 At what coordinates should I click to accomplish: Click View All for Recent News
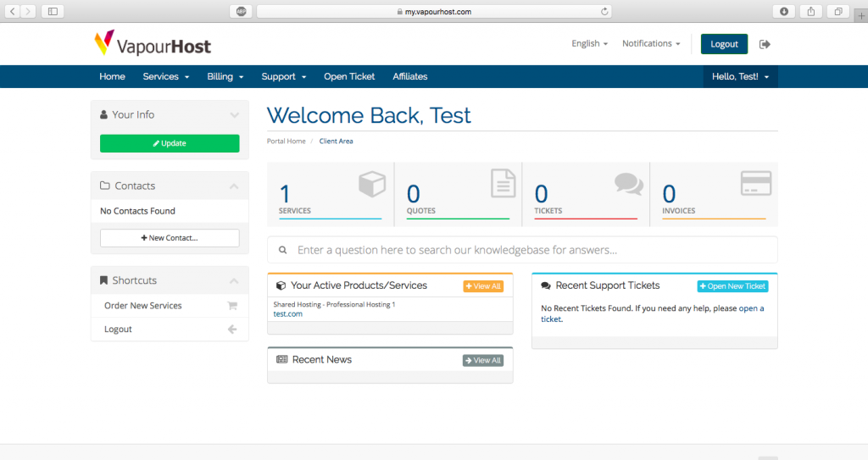pos(483,360)
